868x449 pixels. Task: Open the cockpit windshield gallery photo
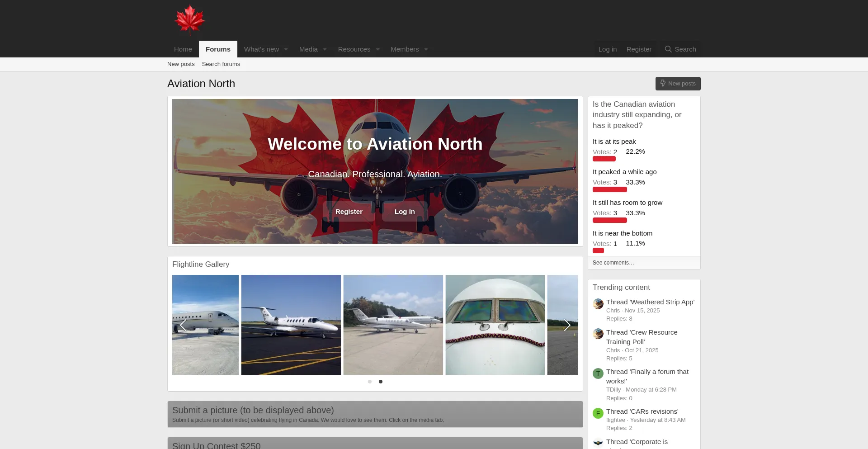tap(495, 325)
